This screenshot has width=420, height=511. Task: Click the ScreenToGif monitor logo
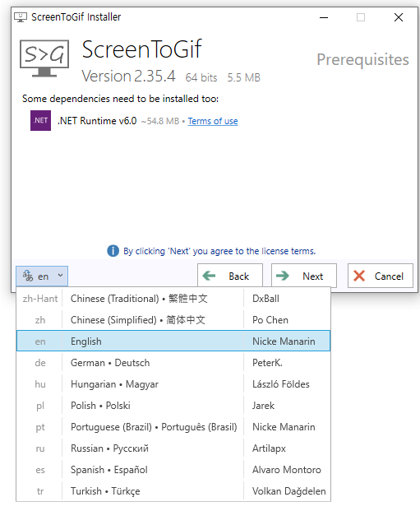pyautogui.click(x=44, y=58)
